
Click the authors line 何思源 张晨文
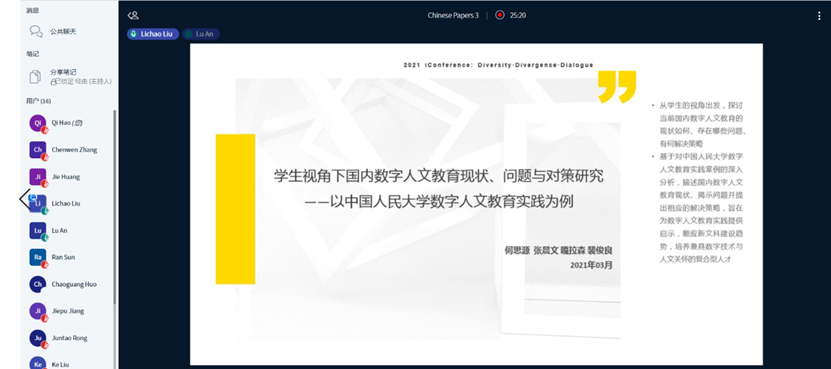coord(559,251)
